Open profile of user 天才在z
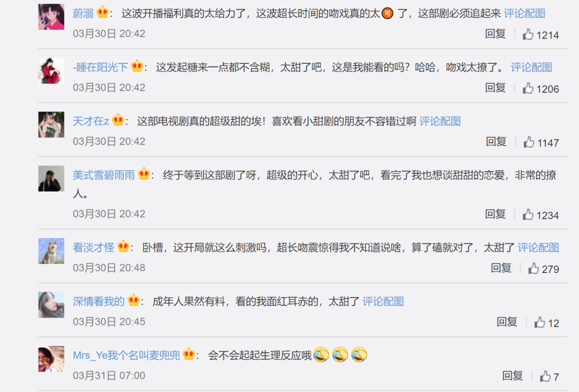Viewport: 579px width, 392px height. click(91, 122)
